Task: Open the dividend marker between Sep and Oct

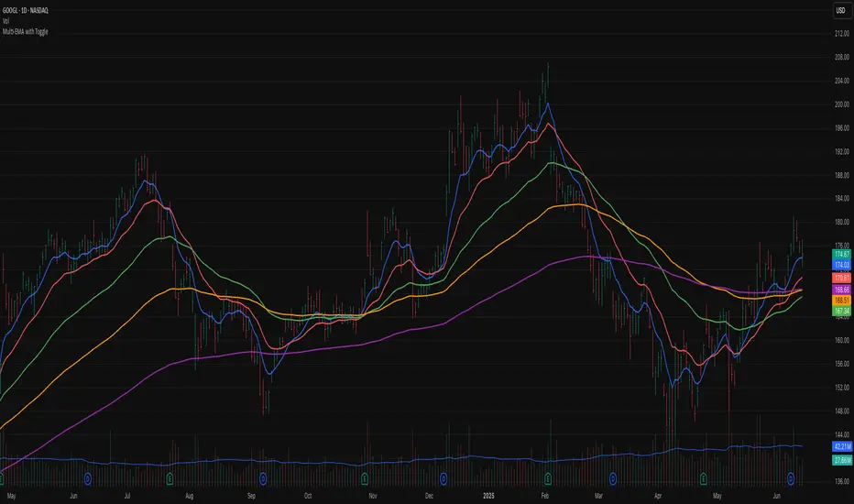Action: point(263,479)
